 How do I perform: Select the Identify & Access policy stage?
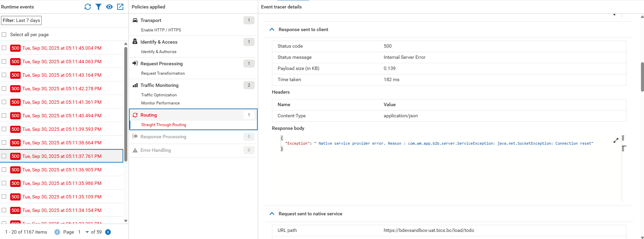(159, 42)
